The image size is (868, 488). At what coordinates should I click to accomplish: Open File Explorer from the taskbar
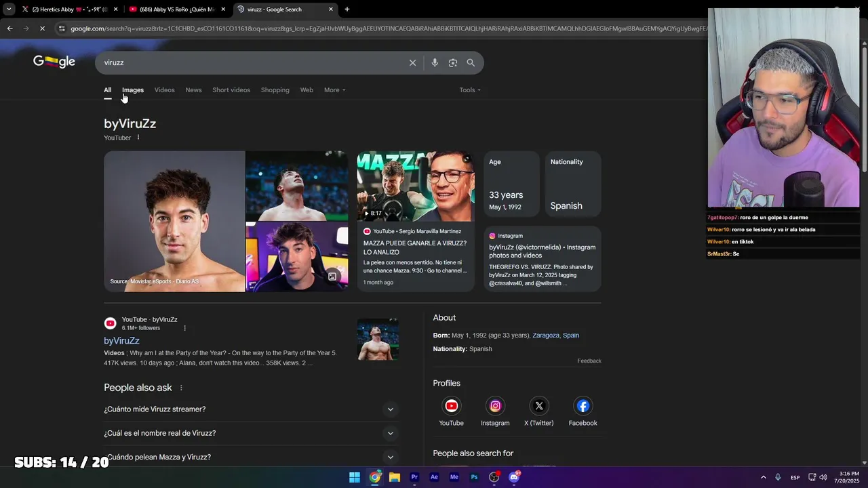(x=395, y=477)
